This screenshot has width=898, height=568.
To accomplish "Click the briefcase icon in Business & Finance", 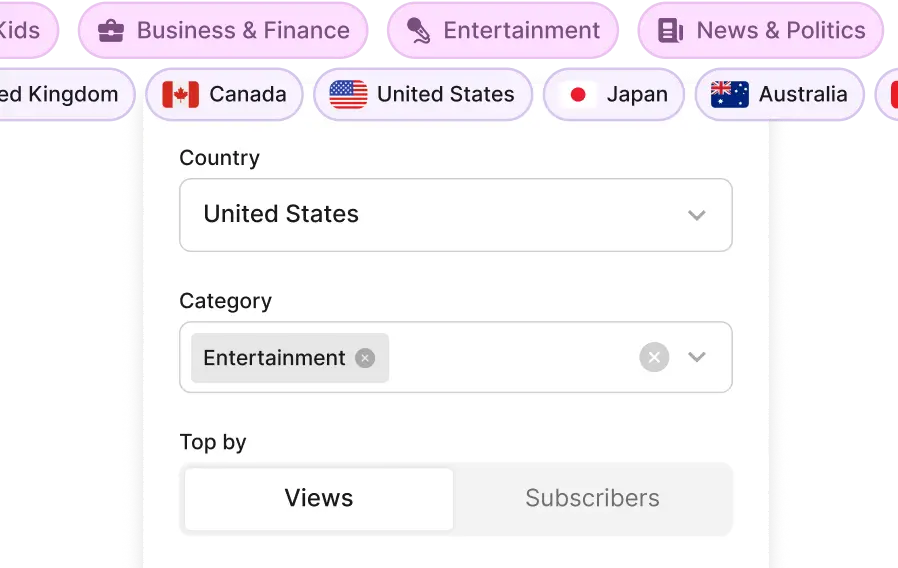I will 111,31.
